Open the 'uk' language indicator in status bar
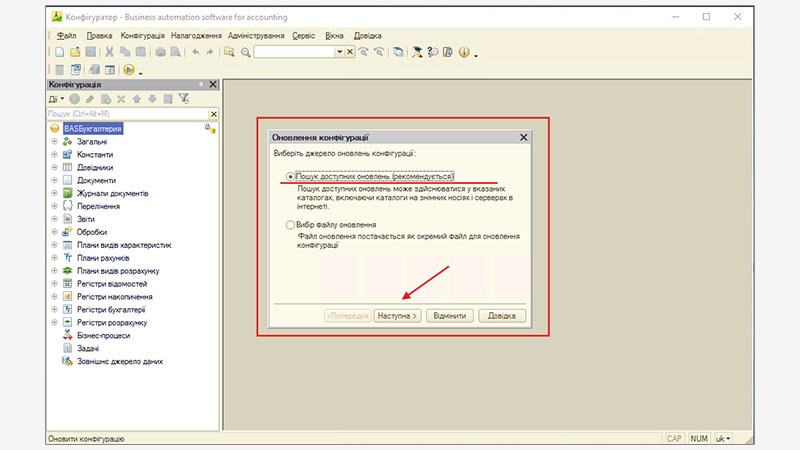800x450 pixels. coord(722,439)
